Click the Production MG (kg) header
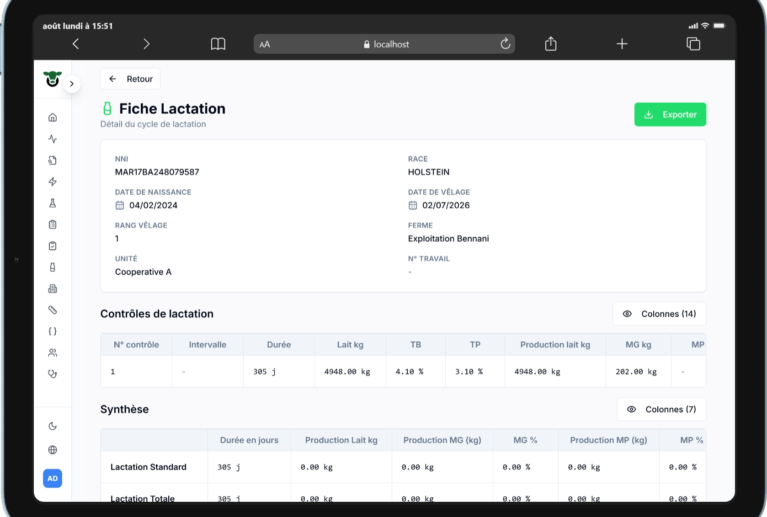The height and width of the screenshot is (517, 767). point(442,440)
